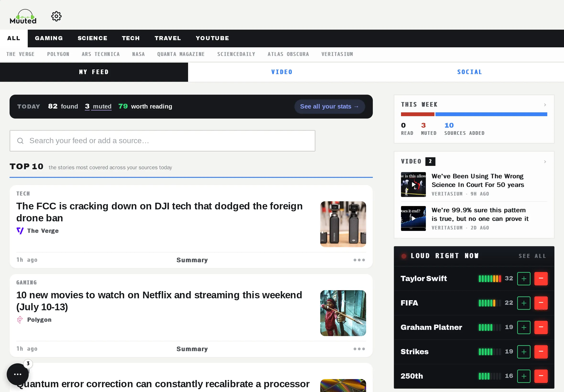Viewport: 564px width, 392px height.
Task: Open Summary for the DJI story
Action: [192, 260]
